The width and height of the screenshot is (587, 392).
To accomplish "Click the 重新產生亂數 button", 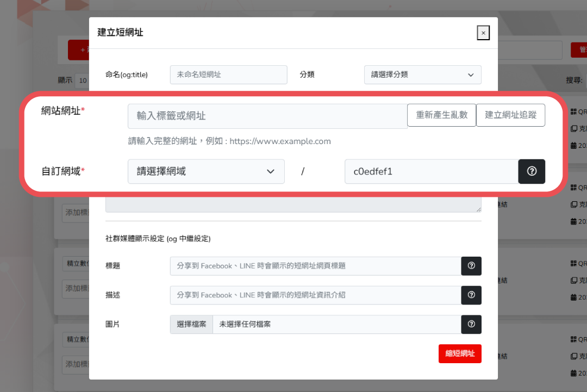I will 441,115.
